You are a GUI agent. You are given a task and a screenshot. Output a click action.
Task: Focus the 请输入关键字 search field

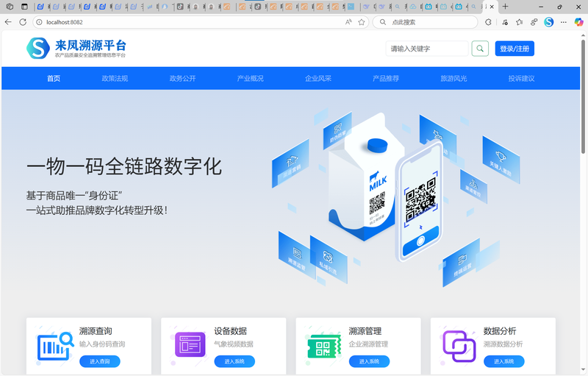point(427,49)
